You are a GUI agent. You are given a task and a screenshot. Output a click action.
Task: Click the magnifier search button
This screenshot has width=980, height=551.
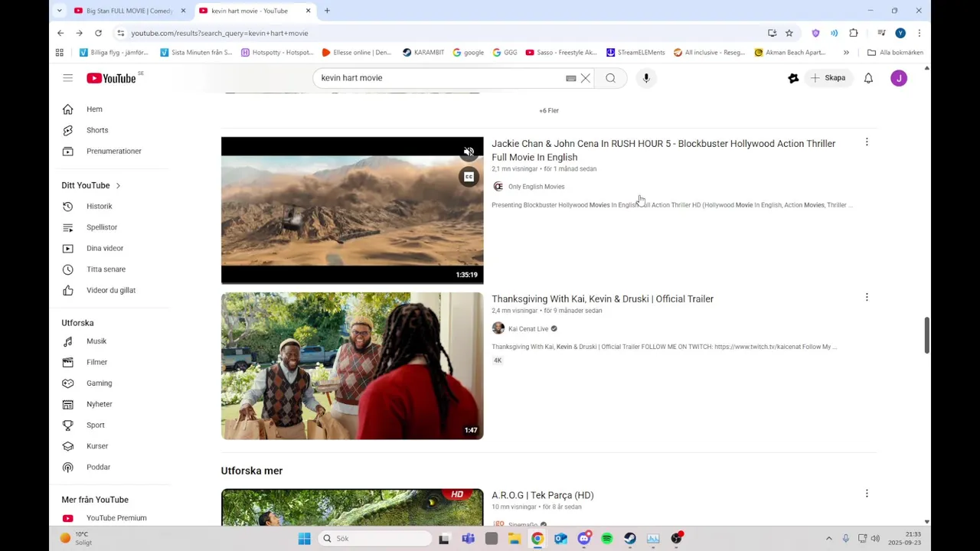click(x=610, y=78)
